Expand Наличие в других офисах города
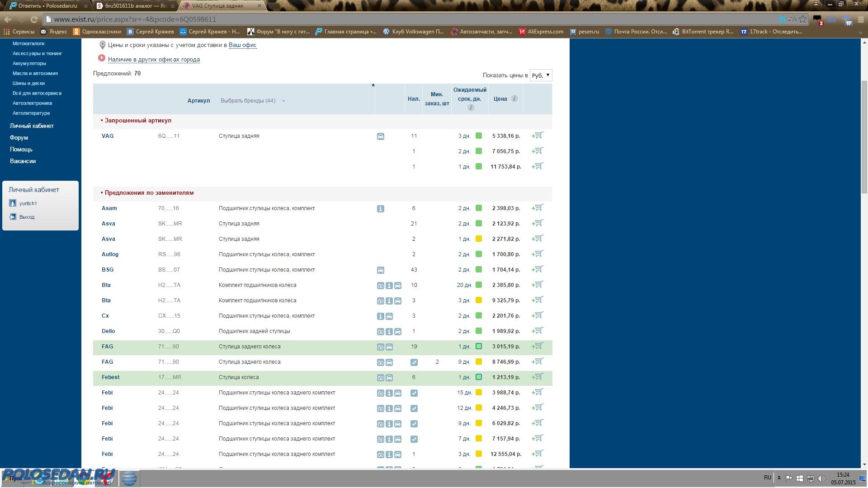 (154, 60)
